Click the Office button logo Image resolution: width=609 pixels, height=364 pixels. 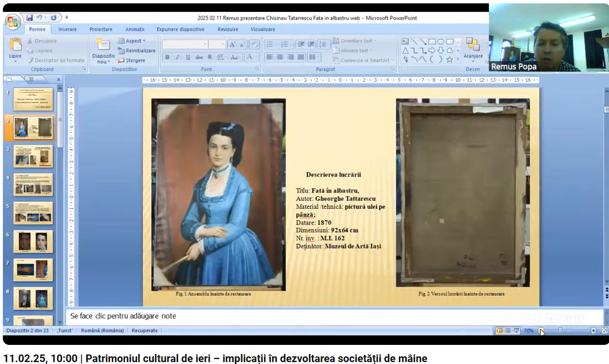12,21
